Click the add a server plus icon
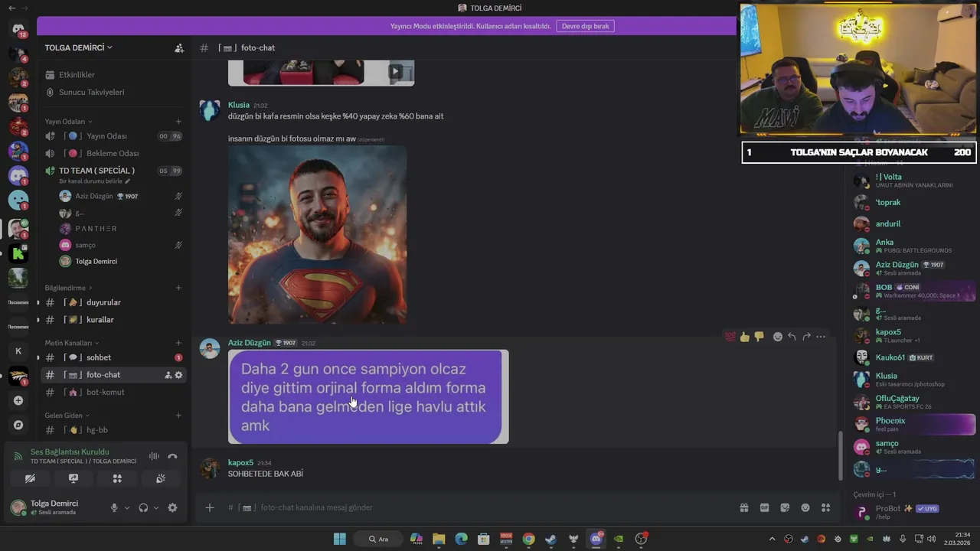Viewport: 980px width, 551px height. 18,400
